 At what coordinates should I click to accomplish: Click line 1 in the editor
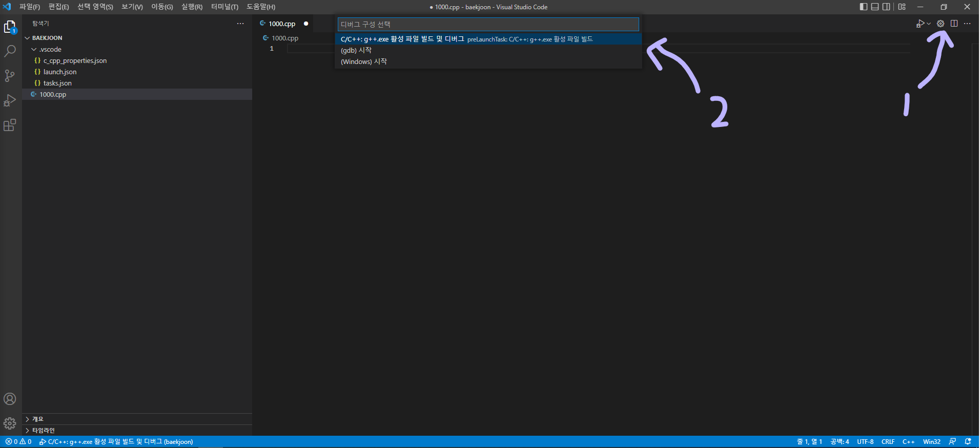tap(599, 49)
